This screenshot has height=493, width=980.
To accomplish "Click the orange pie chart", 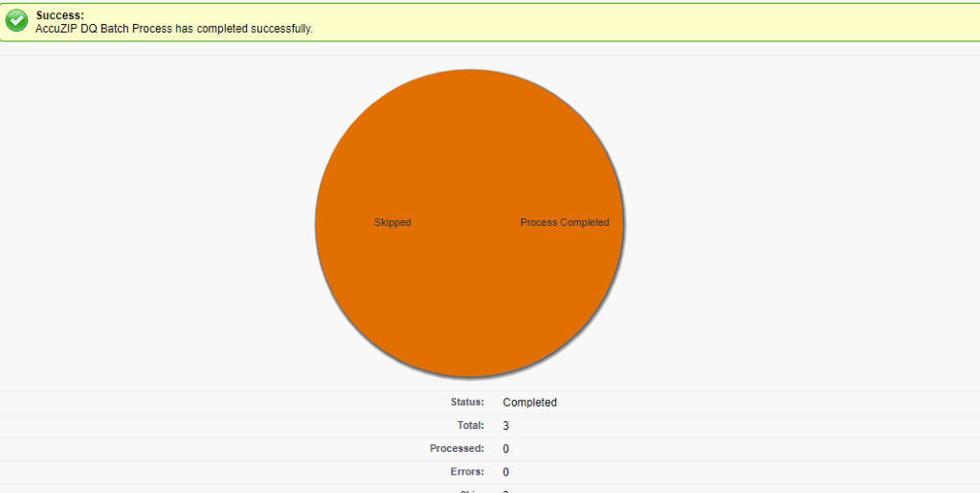I will click(x=469, y=223).
